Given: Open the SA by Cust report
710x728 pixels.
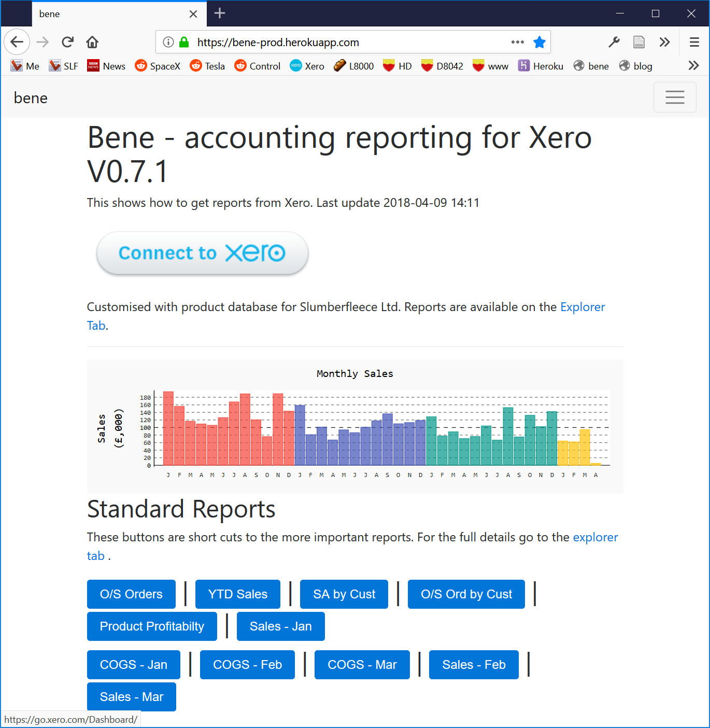Looking at the screenshot, I should 344,594.
